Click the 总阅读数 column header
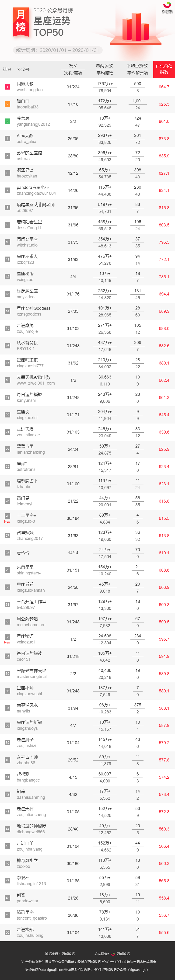This screenshot has height=980, width=175. pos(104,66)
